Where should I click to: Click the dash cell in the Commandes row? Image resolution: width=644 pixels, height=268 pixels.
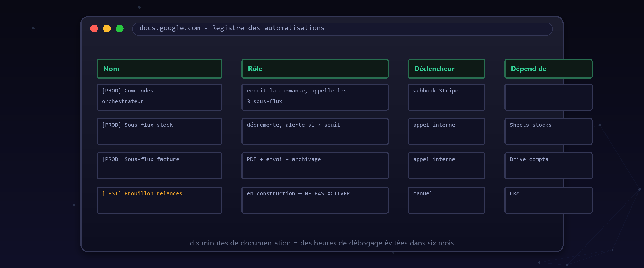pyautogui.click(x=548, y=97)
